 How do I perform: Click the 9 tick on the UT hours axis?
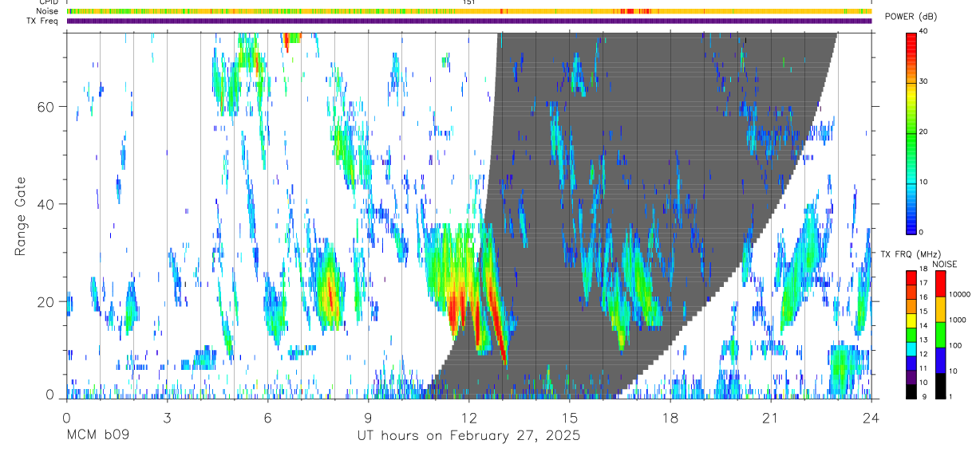368,418
